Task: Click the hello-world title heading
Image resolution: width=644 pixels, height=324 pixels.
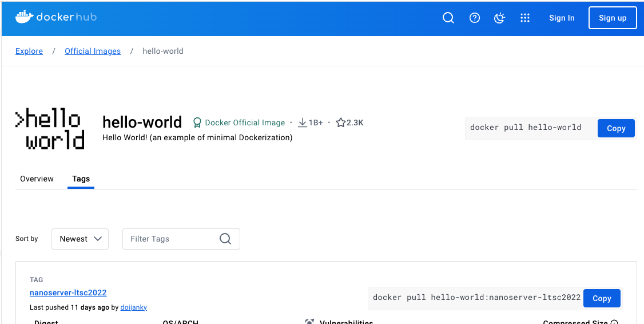Action: (142, 122)
